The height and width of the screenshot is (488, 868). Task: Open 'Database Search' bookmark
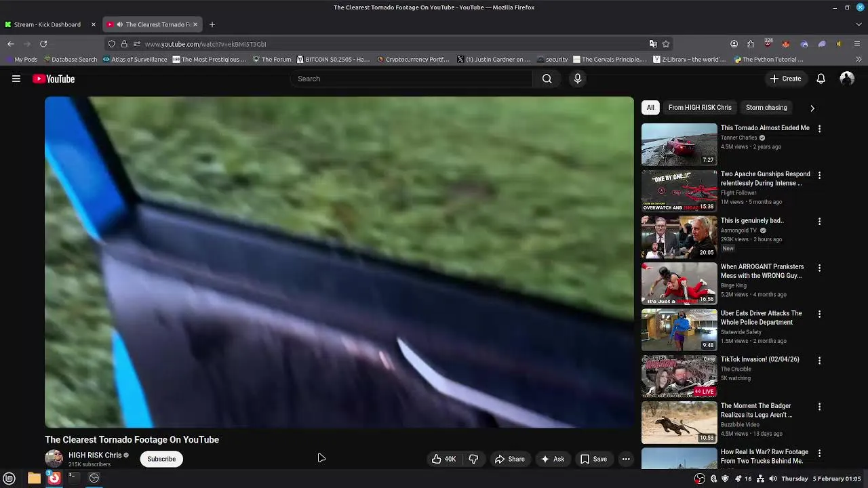click(69, 60)
